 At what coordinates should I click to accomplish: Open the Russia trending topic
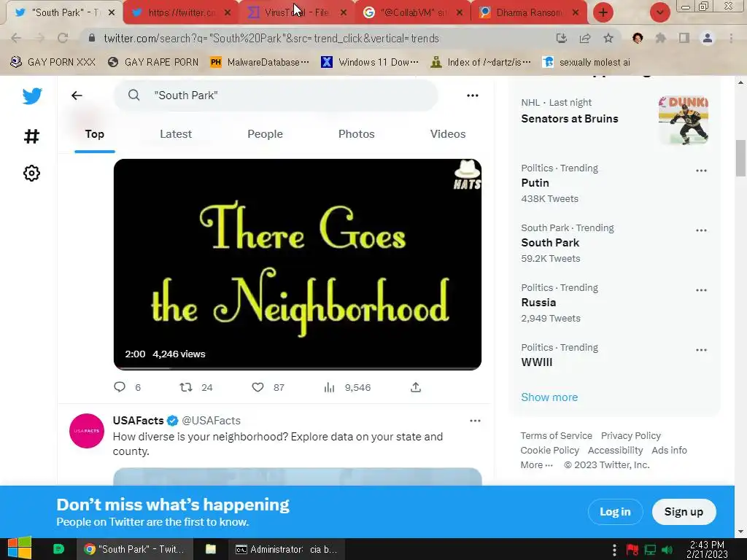pos(538,303)
